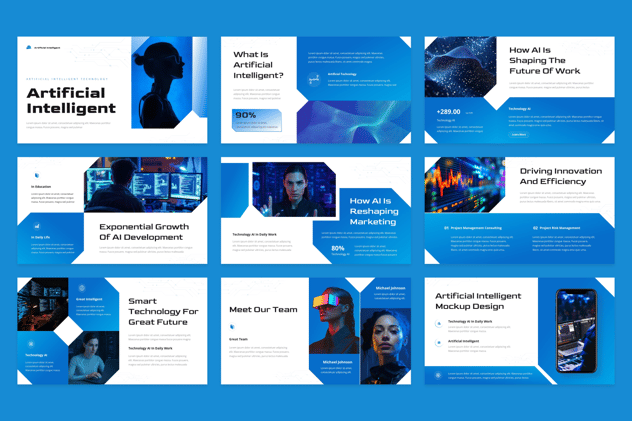
Task: Click the stock chart image
Action: tap(463, 186)
